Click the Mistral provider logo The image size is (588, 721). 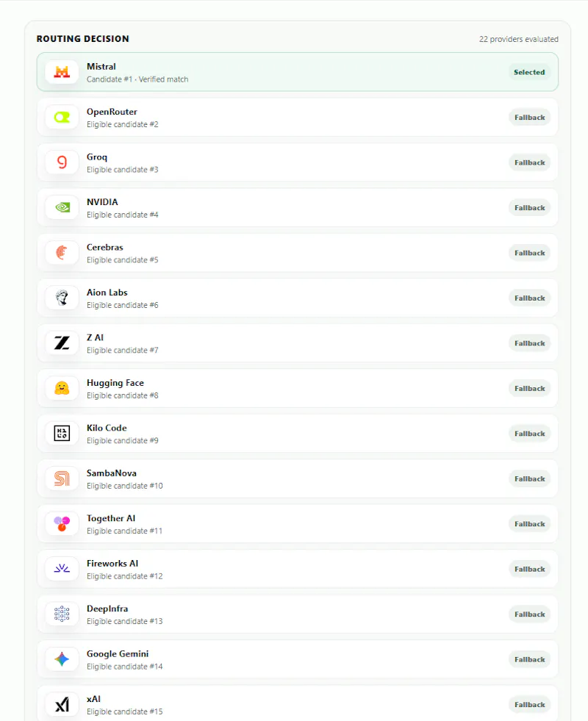[x=62, y=72]
